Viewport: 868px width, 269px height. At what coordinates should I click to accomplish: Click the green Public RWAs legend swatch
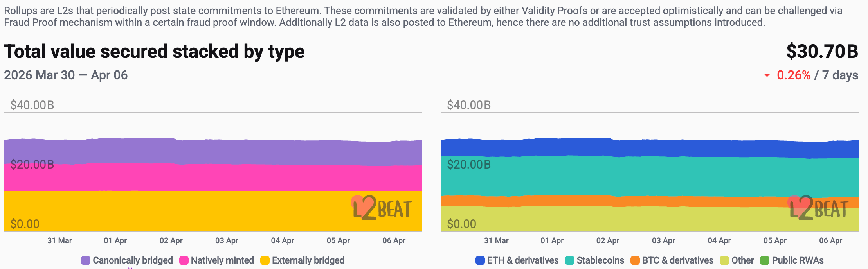coord(765,260)
